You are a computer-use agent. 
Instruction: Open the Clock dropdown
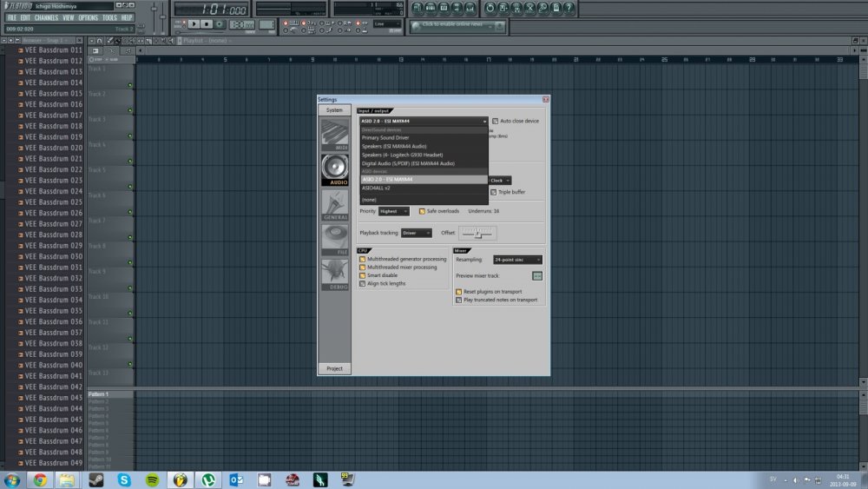(500, 181)
